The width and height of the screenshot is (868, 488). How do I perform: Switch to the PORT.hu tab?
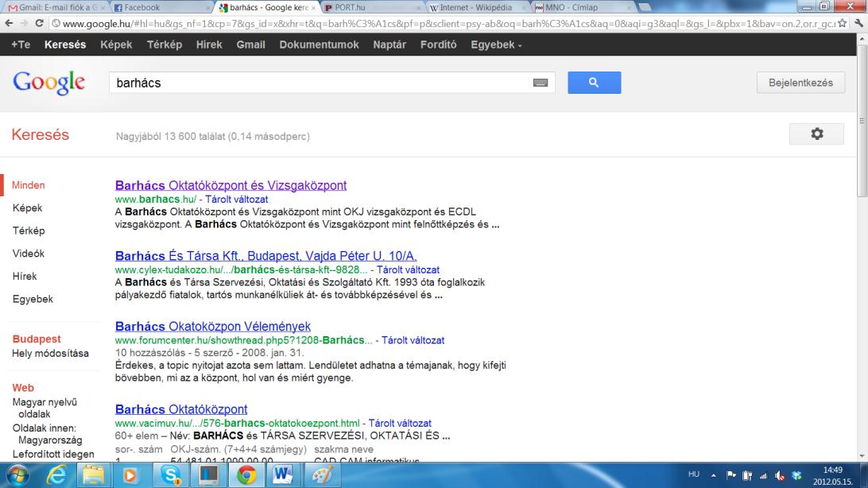(372, 7)
